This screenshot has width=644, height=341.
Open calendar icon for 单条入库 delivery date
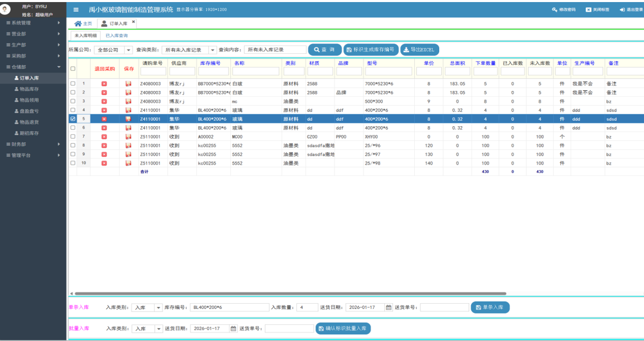[x=388, y=307]
